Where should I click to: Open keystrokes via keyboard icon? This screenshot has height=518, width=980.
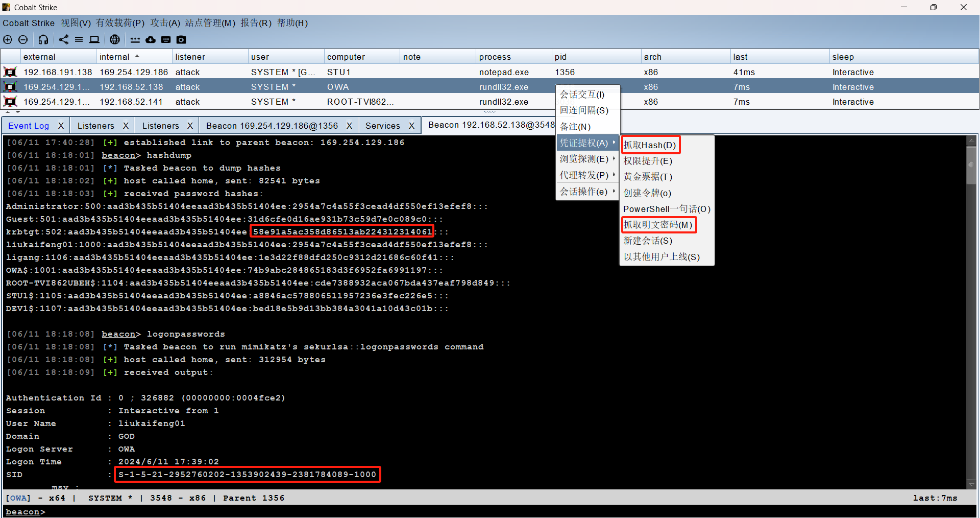tap(166, 40)
